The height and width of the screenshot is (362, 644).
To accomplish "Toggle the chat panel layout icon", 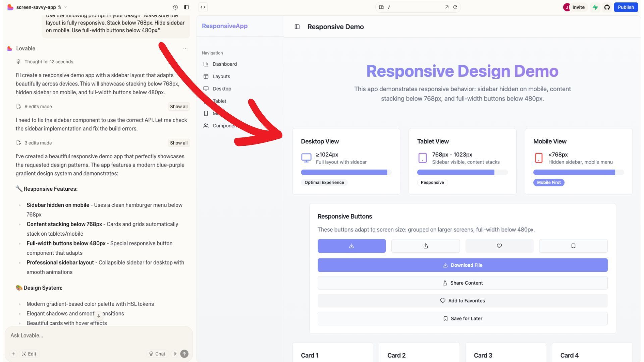I will (x=186, y=7).
